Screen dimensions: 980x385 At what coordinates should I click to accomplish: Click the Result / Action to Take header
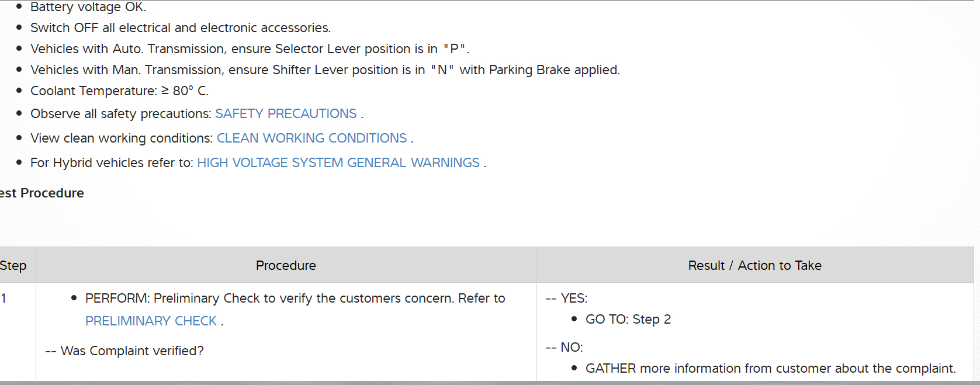pyautogui.click(x=754, y=265)
